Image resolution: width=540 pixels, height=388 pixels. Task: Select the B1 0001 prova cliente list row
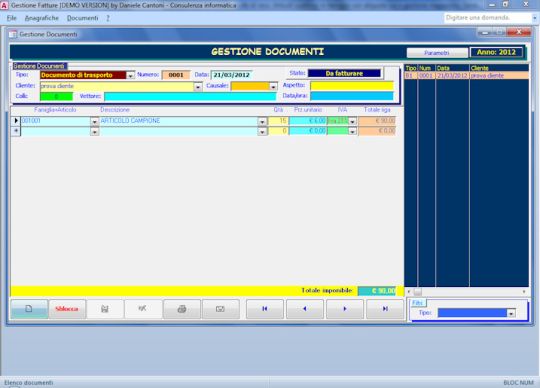[x=467, y=76]
